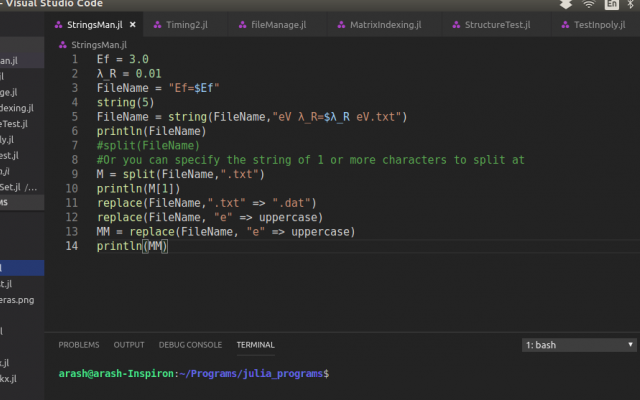Viewport: 640px width, 400px height.
Task: Select the file ending 'Set.jl /…' in sidebar
Action: pos(18,187)
